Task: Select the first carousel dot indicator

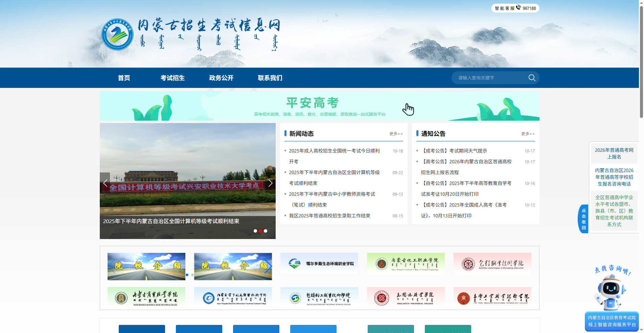Action: [255, 231]
